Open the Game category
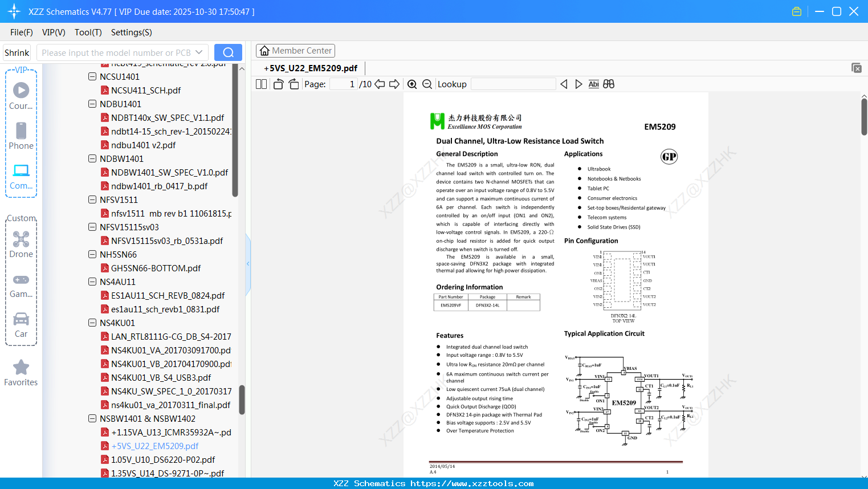This screenshot has width=868, height=489. coord(21,285)
